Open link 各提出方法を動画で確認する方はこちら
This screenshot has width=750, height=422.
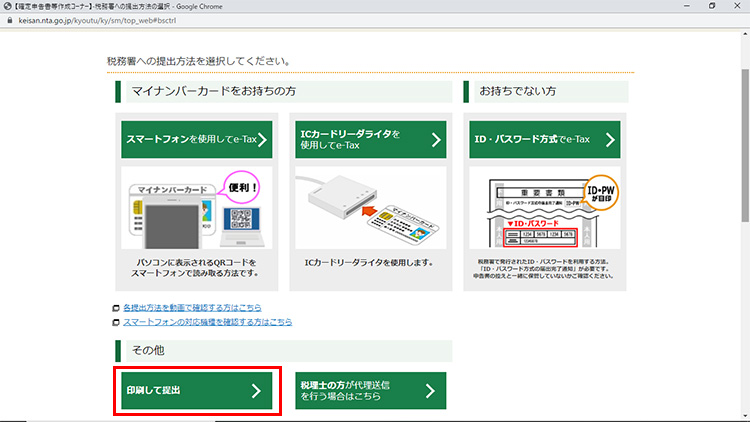(x=206, y=309)
